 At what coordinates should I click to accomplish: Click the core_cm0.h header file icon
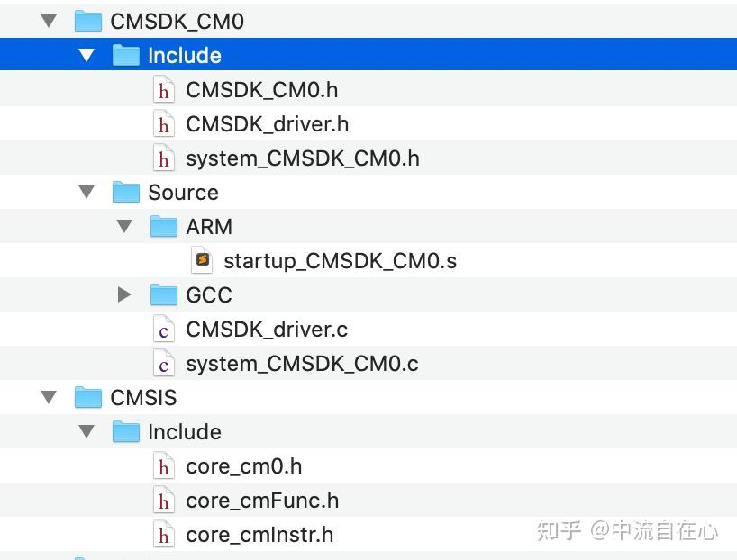(163, 466)
